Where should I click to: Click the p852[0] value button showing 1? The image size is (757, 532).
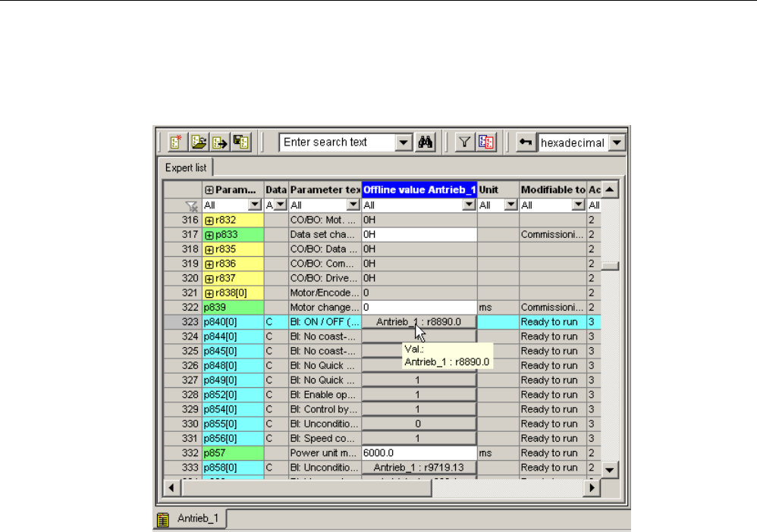(x=419, y=395)
